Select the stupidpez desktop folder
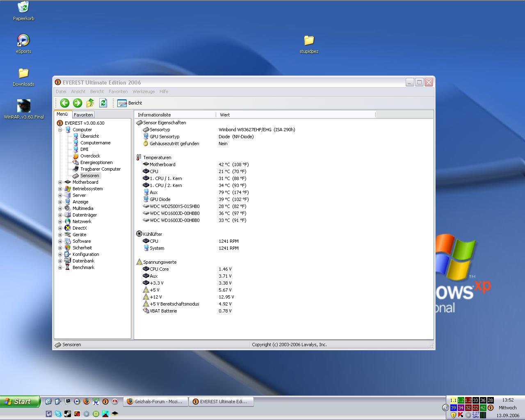Image resolution: width=525 pixels, height=420 pixels. (309, 44)
